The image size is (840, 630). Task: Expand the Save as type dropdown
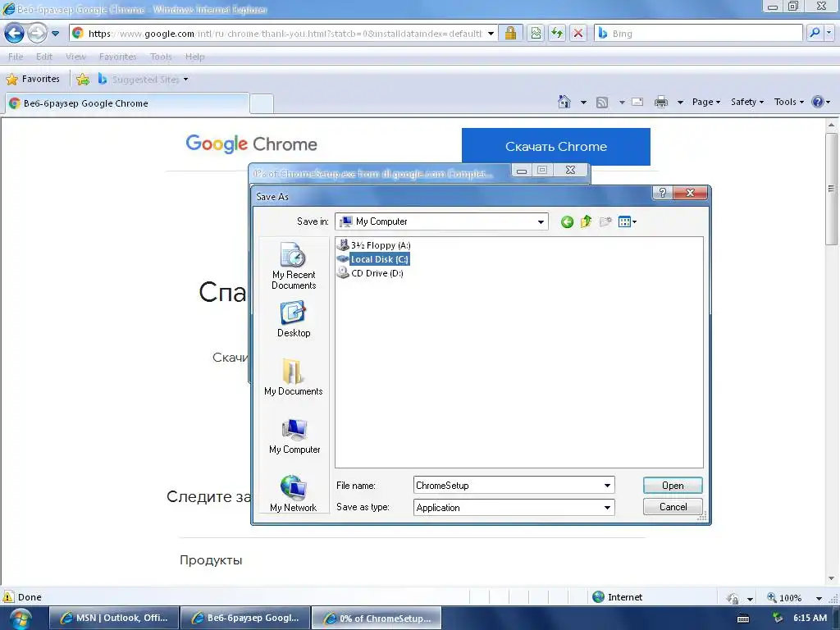tap(607, 507)
